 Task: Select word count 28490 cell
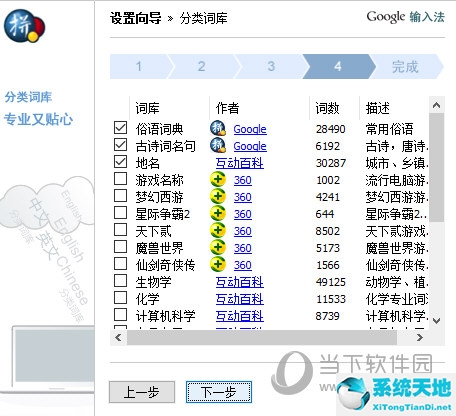pyautogui.click(x=331, y=129)
